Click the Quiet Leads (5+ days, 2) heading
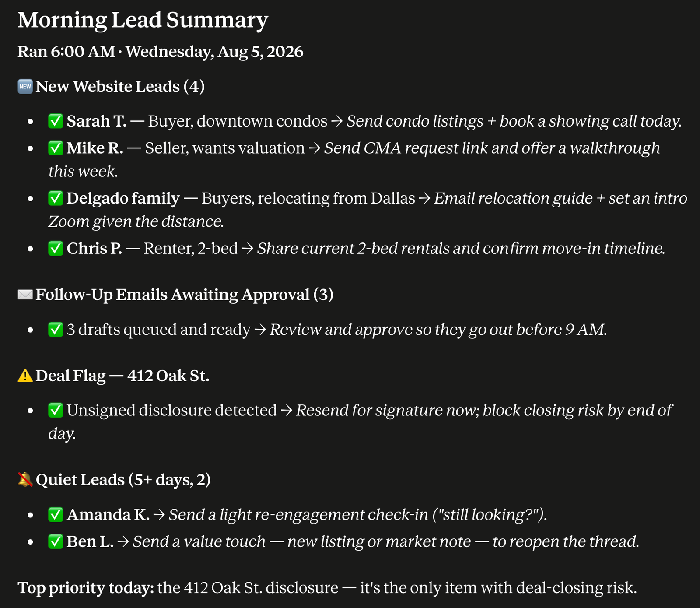The image size is (700, 608). pos(123,480)
